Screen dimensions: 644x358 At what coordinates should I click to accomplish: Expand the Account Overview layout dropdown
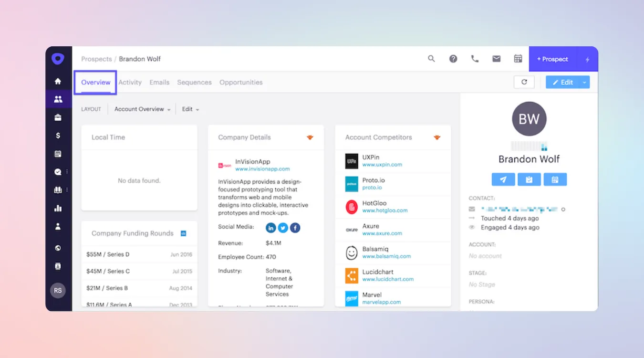(x=142, y=109)
